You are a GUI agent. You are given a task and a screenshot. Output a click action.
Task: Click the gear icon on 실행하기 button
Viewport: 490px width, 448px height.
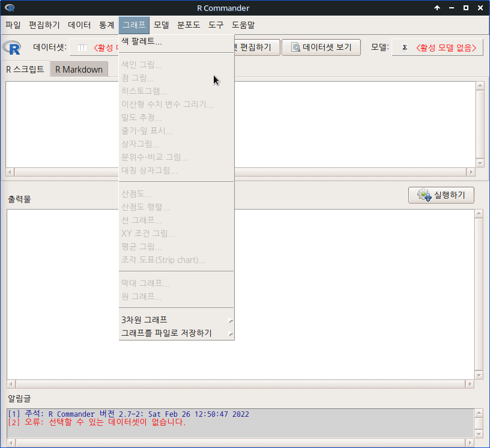point(425,195)
